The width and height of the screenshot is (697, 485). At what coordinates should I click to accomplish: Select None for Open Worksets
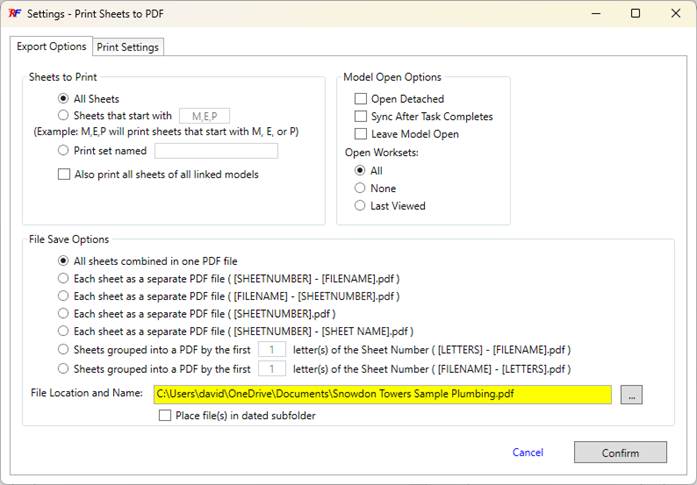[x=360, y=188]
